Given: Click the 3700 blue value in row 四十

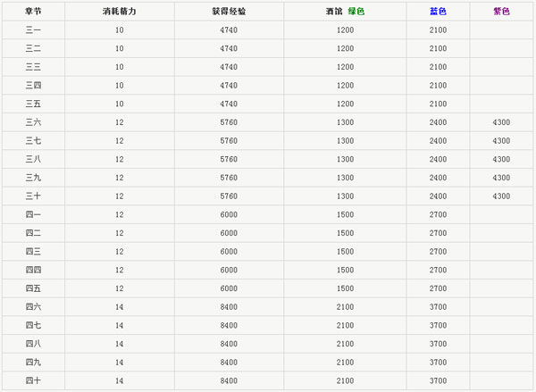Looking at the screenshot, I should tap(438, 380).
